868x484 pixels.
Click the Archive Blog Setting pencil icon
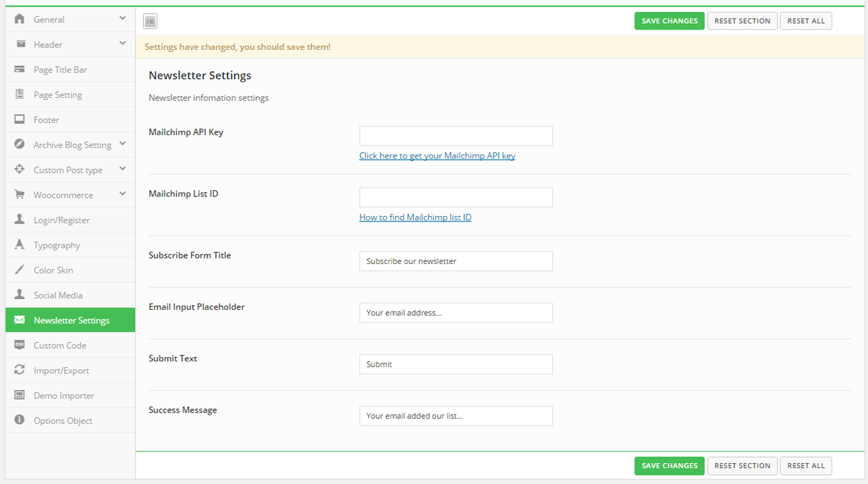pos(20,144)
